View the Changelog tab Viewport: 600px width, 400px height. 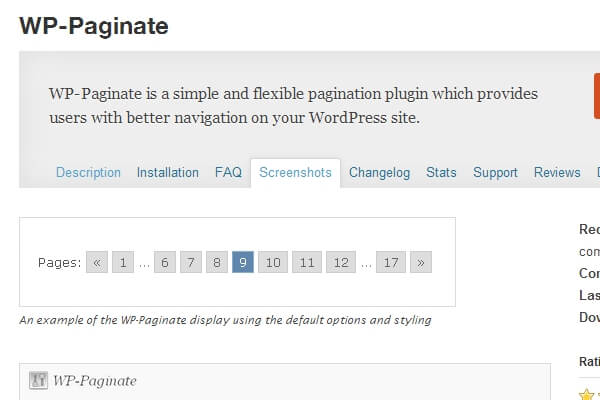pyautogui.click(x=379, y=173)
